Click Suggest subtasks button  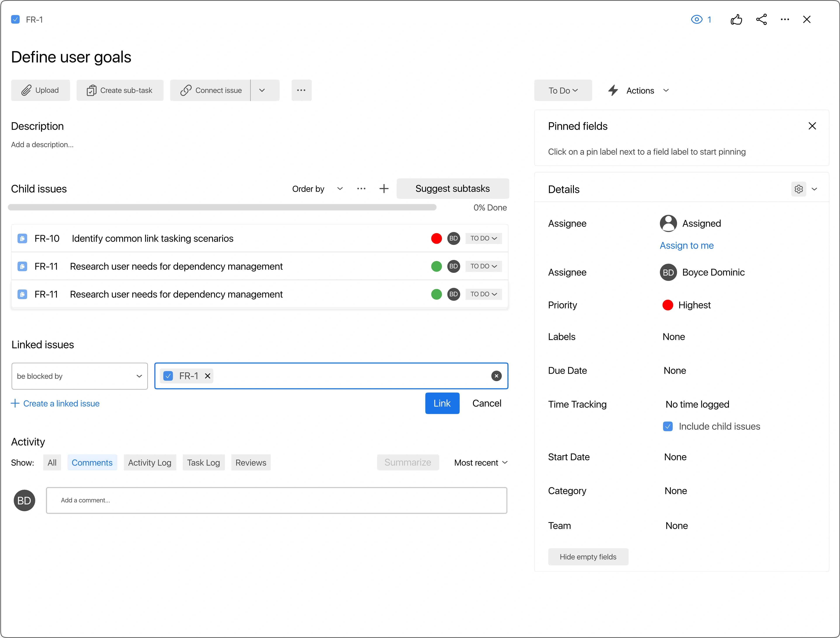tap(453, 189)
